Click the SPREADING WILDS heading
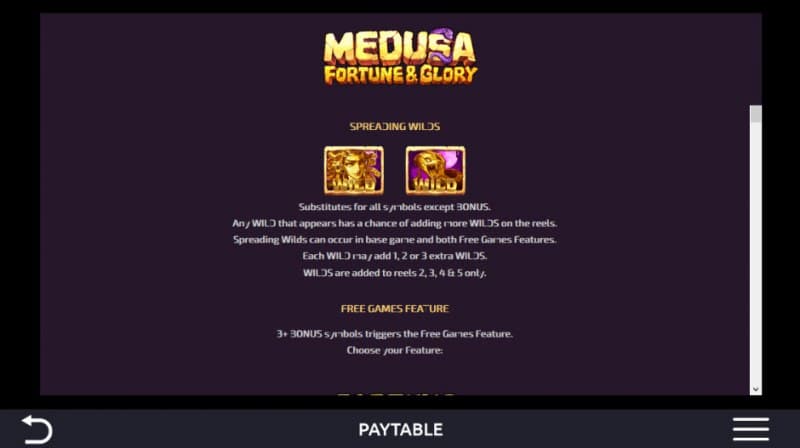Viewport: 800px width, 448px height. point(394,127)
